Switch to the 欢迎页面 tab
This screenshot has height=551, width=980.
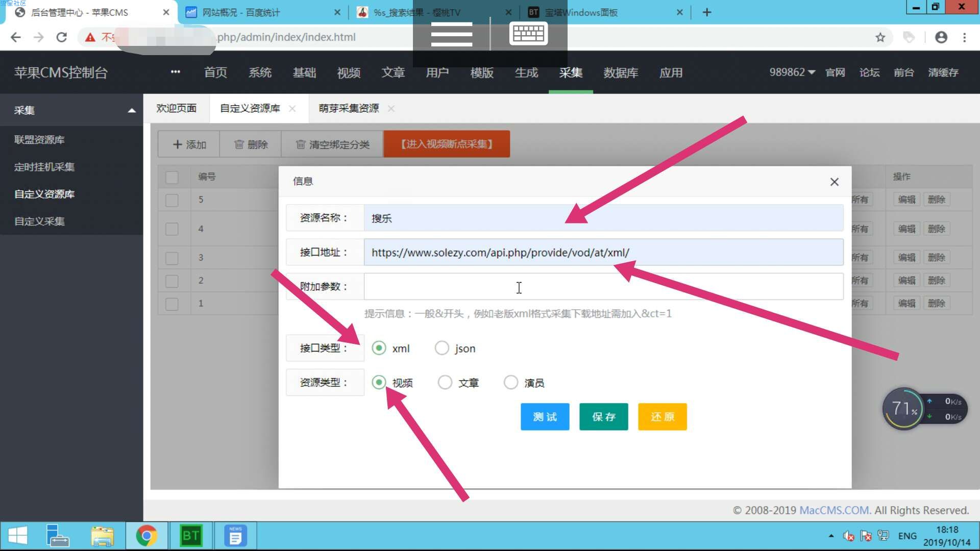(176, 108)
